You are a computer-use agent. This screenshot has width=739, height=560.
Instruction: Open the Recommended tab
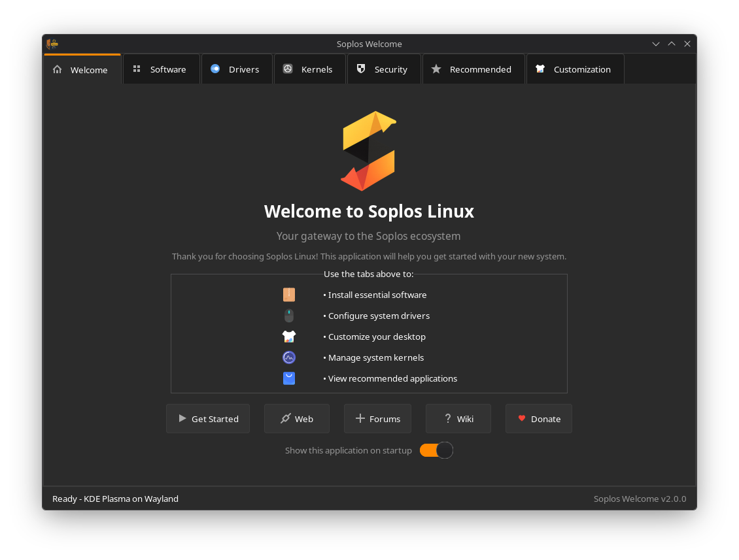(473, 69)
